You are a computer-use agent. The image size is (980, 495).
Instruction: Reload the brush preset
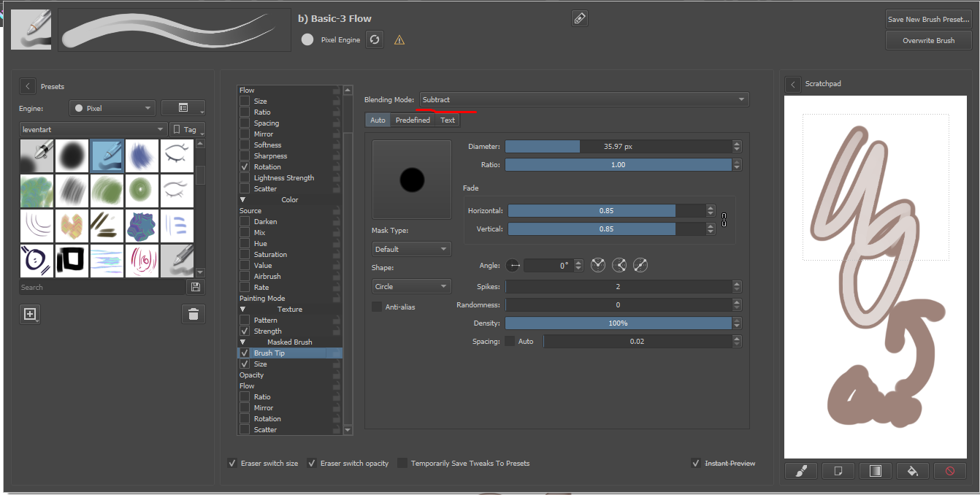(x=375, y=39)
